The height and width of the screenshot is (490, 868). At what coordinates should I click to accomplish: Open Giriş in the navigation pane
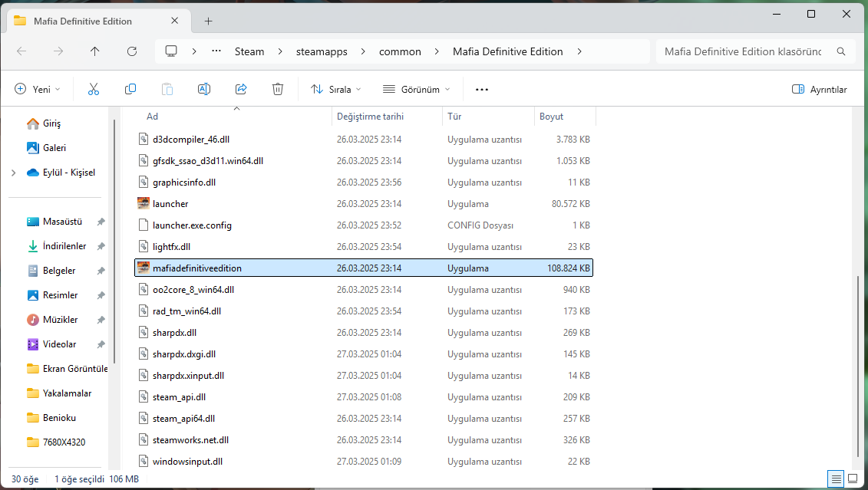pyautogui.click(x=51, y=123)
